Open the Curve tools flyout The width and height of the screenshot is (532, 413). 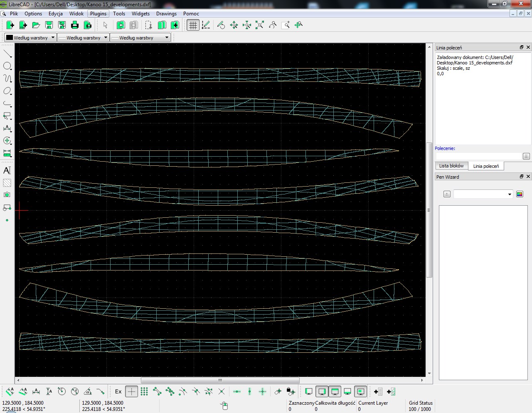[x=7, y=79]
